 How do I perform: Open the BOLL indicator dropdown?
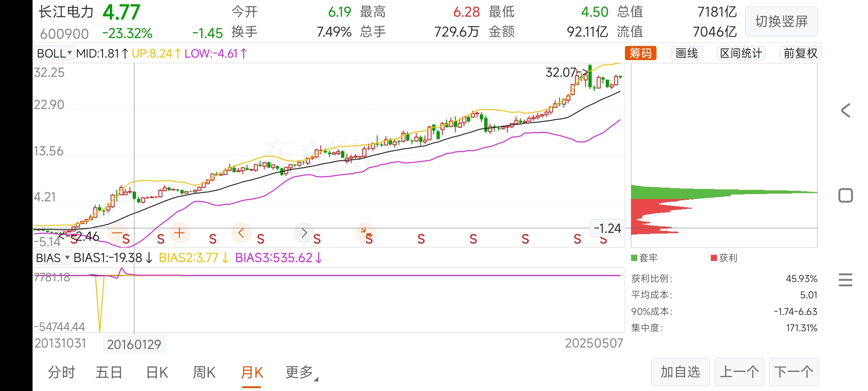click(54, 53)
